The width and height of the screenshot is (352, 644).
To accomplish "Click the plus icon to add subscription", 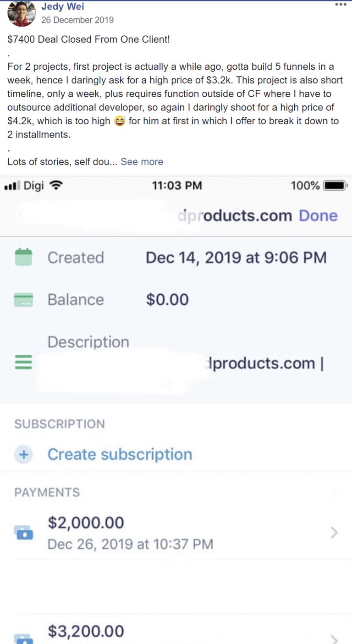I will 23,455.
